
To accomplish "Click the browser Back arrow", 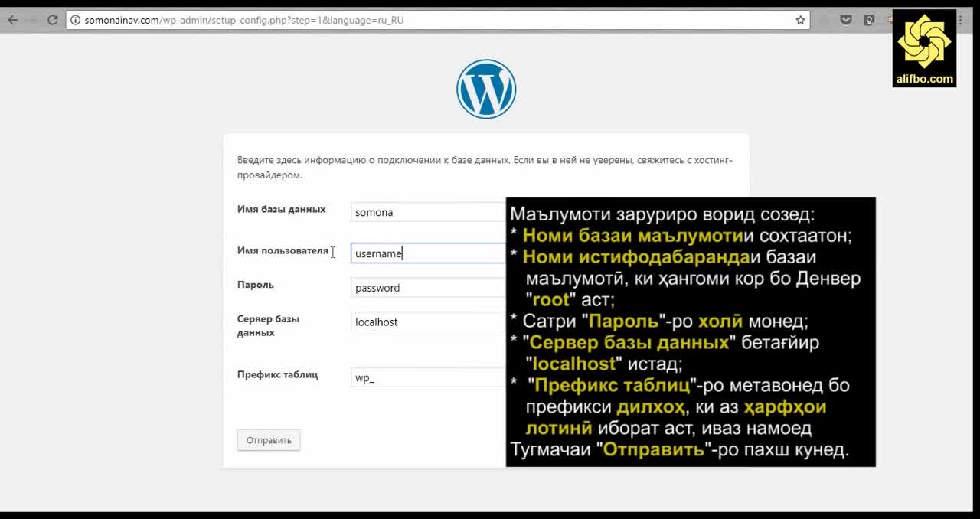I will click(11, 20).
